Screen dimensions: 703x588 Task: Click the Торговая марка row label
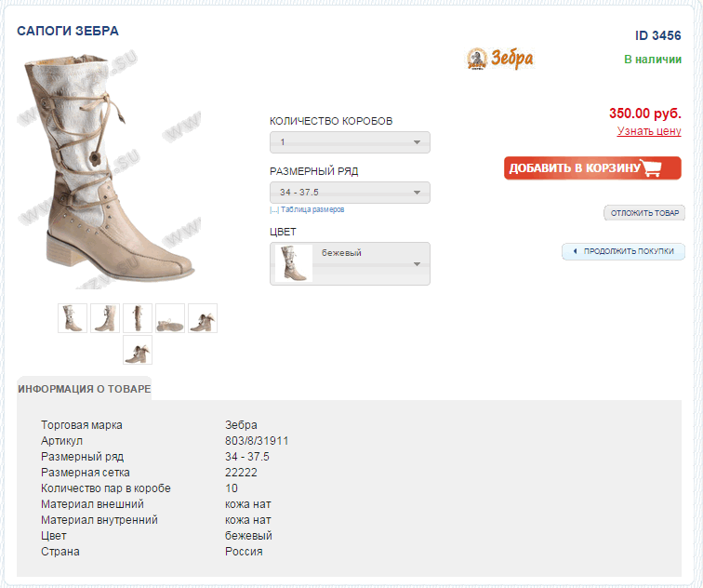(x=82, y=425)
